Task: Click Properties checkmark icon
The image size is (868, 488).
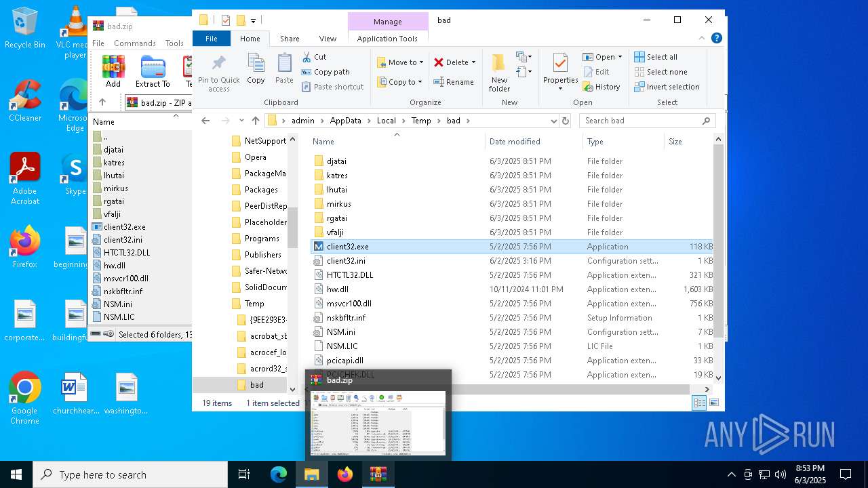Action: pyautogui.click(x=560, y=63)
